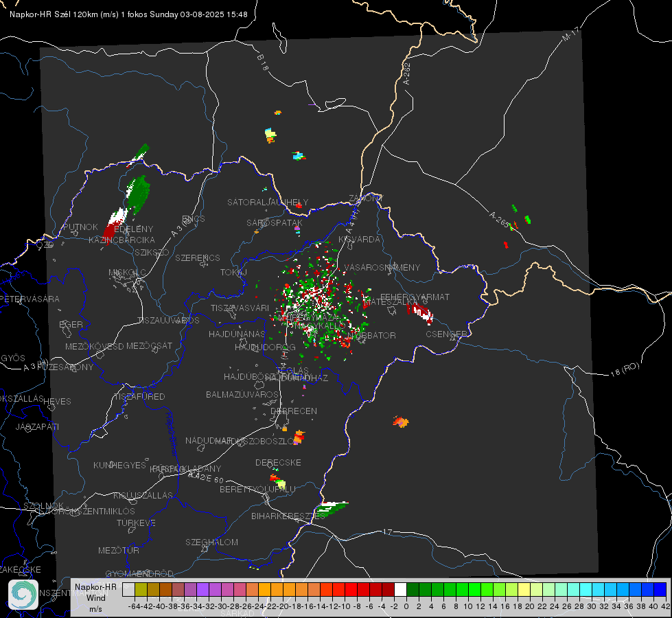Click the blue Hajdú-Bihar county label
672x618 pixels.
(x=172, y=434)
